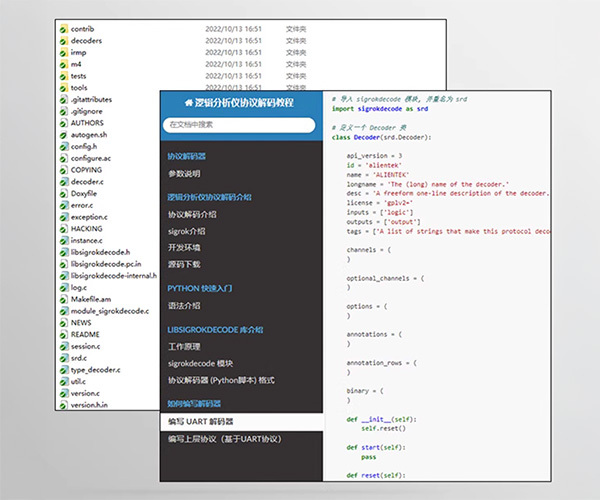
Task: Select the version.h.in file icon
Action: coord(63,404)
